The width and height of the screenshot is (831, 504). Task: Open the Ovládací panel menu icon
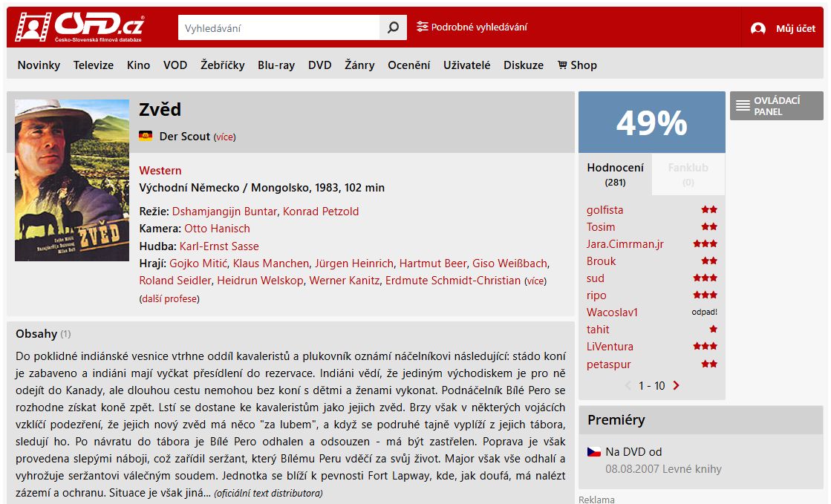(x=743, y=105)
